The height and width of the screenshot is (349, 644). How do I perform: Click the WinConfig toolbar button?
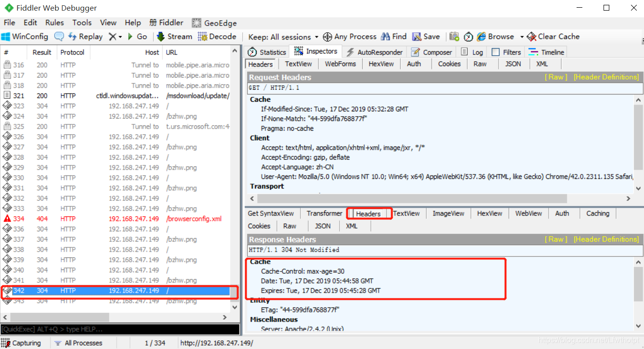(x=25, y=37)
